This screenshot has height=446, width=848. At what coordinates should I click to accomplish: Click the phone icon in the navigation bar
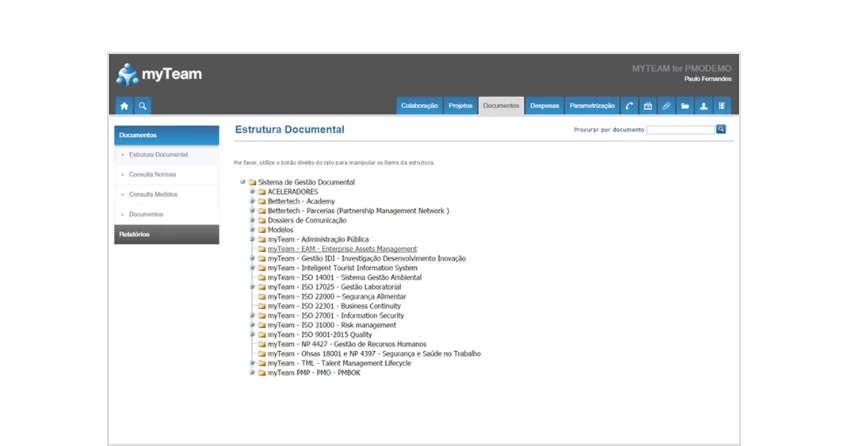tap(629, 105)
